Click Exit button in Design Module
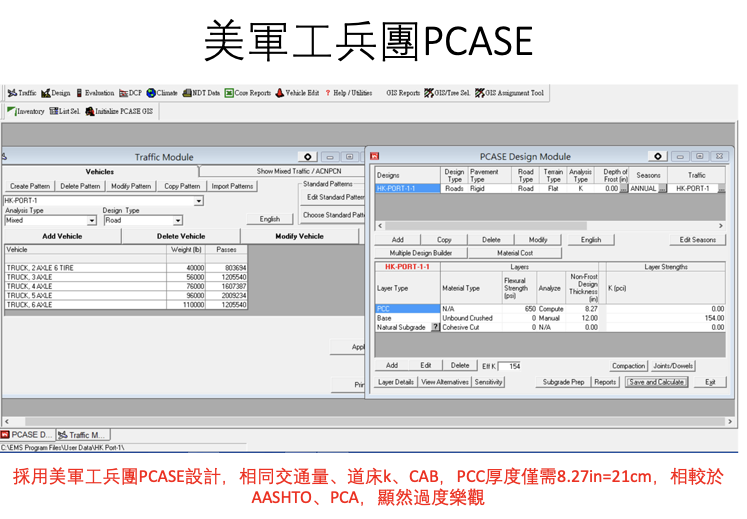Screen dimensions: 747x519 point(710,382)
